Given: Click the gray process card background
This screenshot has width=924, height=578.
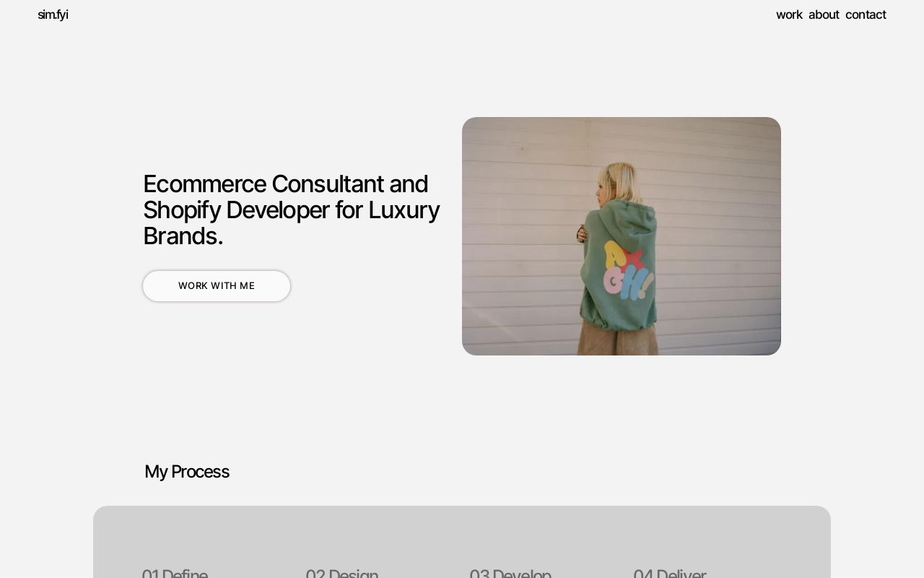Looking at the screenshot, I should 462,535.
